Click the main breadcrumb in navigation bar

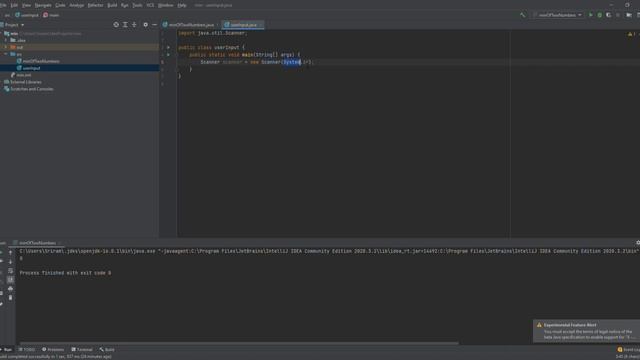pyautogui.click(x=51, y=15)
